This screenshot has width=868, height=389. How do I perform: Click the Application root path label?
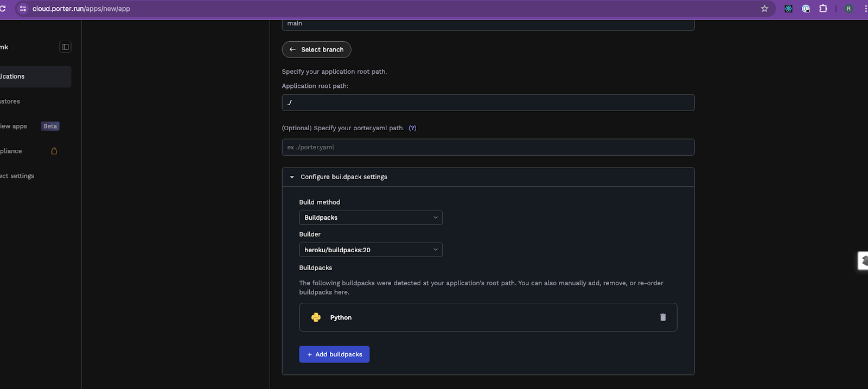[315, 86]
